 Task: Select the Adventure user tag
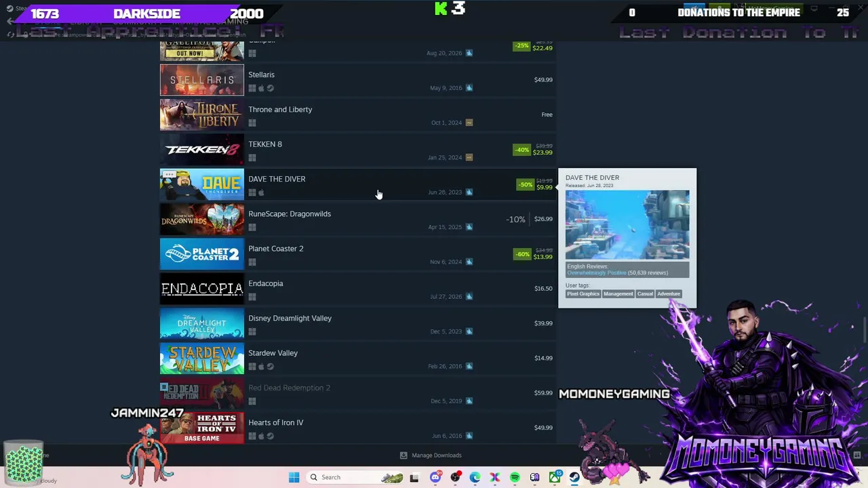[x=669, y=294]
